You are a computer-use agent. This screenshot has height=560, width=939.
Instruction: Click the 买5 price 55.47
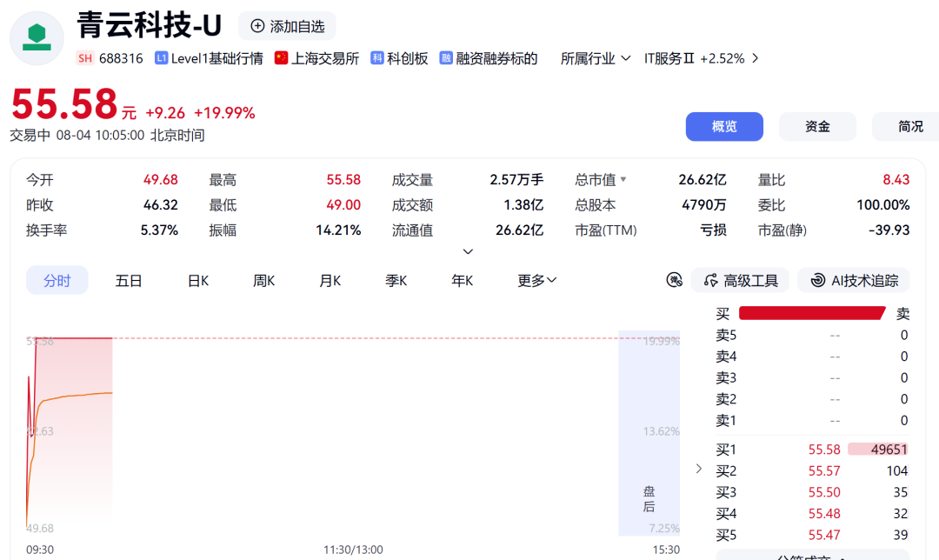[824, 535]
